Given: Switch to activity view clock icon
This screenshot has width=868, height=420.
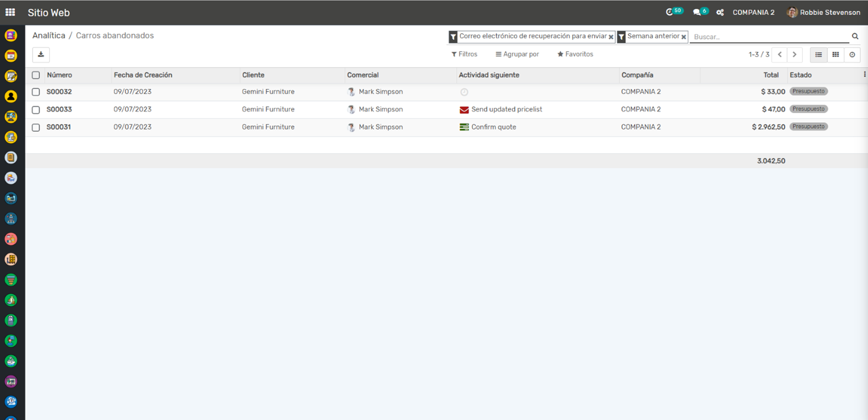Looking at the screenshot, I should pos(852,55).
